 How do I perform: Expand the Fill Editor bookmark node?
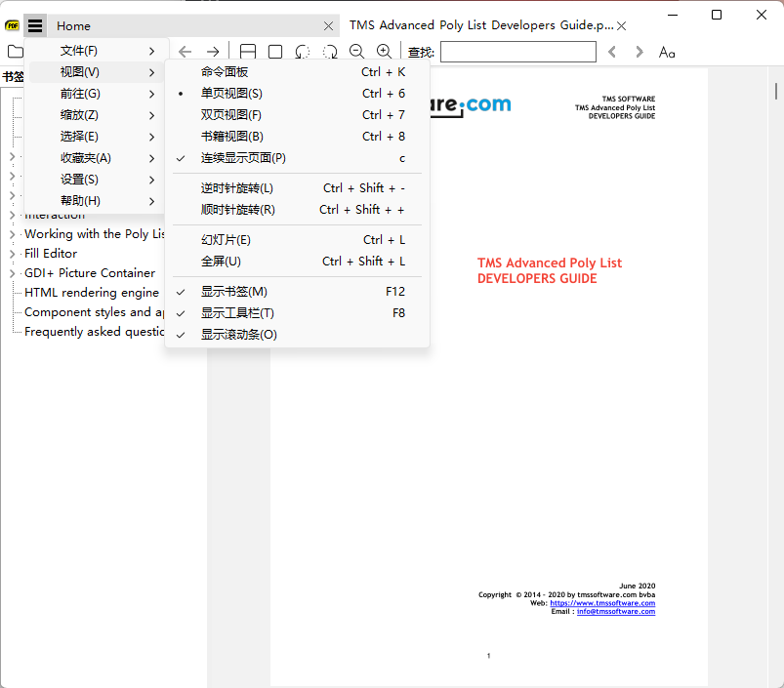pyautogui.click(x=13, y=254)
